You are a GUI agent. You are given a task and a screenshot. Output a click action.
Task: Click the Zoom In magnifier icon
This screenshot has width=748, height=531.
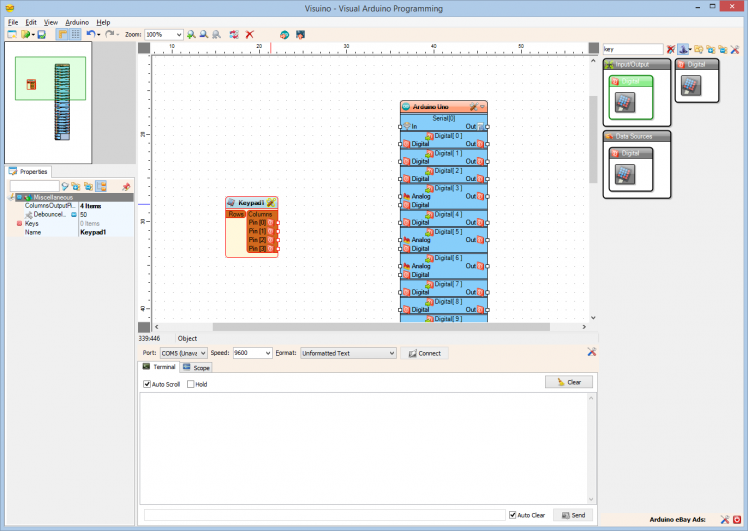click(191, 34)
